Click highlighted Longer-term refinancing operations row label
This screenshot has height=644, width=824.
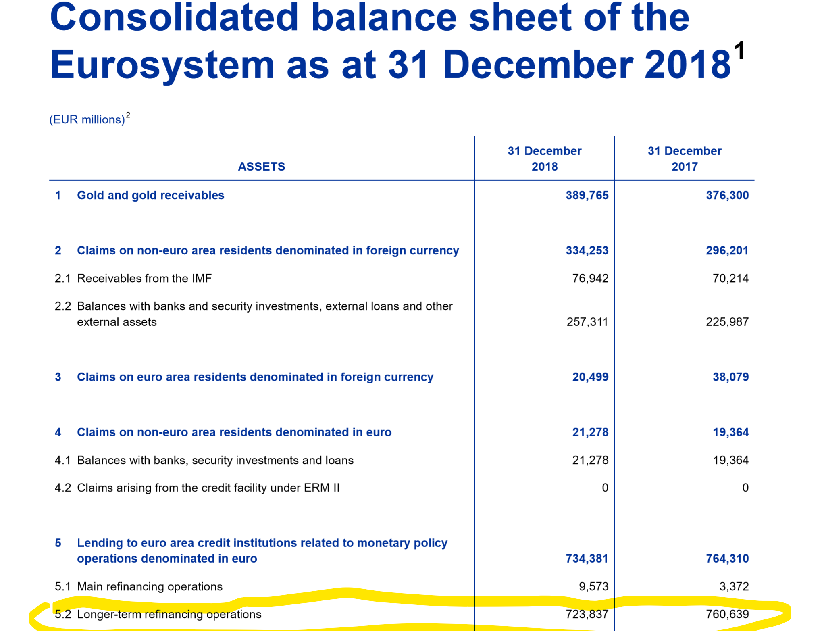(x=169, y=615)
